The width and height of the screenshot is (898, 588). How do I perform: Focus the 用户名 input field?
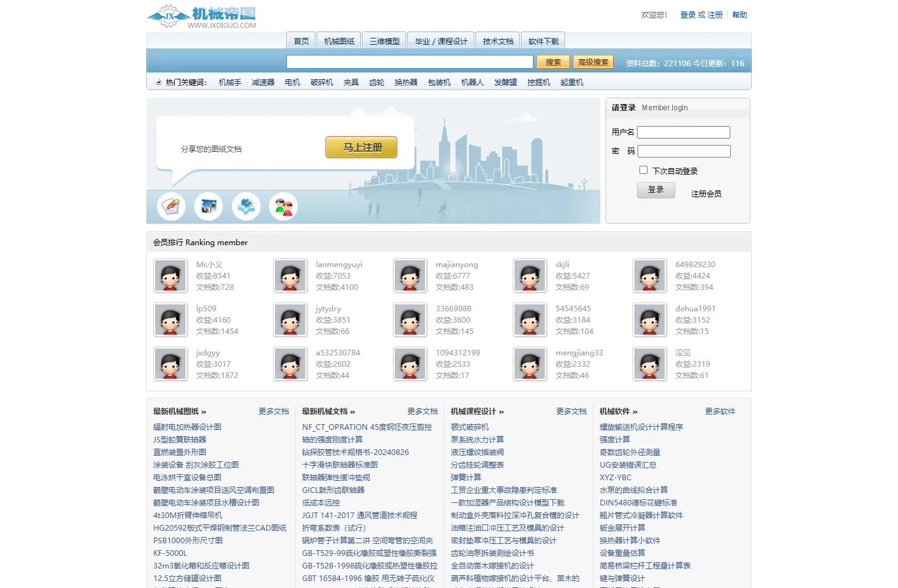pyautogui.click(x=684, y=132)
